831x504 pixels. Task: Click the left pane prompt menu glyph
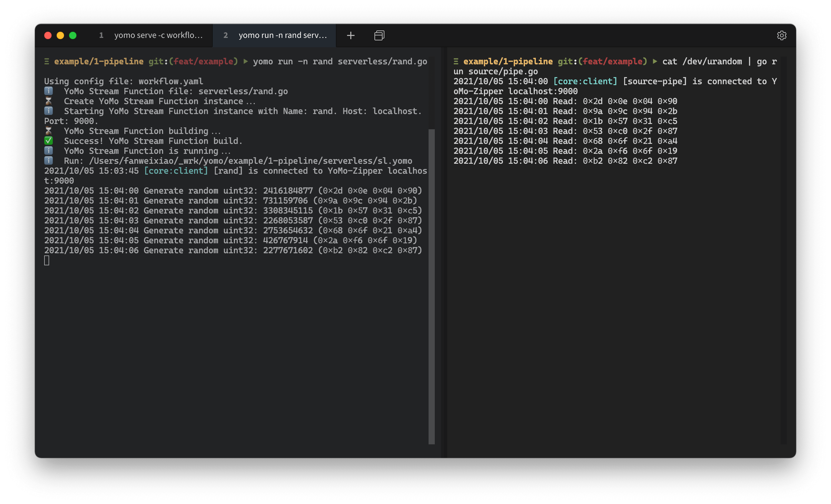tap(47, 61)
